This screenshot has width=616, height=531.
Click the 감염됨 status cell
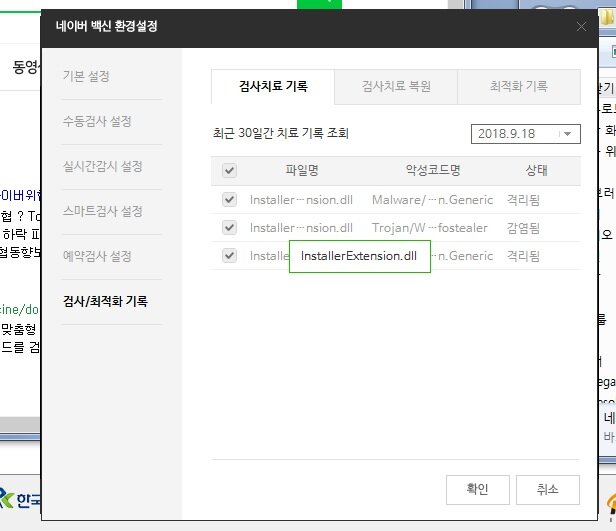click(x=523, y=228)
